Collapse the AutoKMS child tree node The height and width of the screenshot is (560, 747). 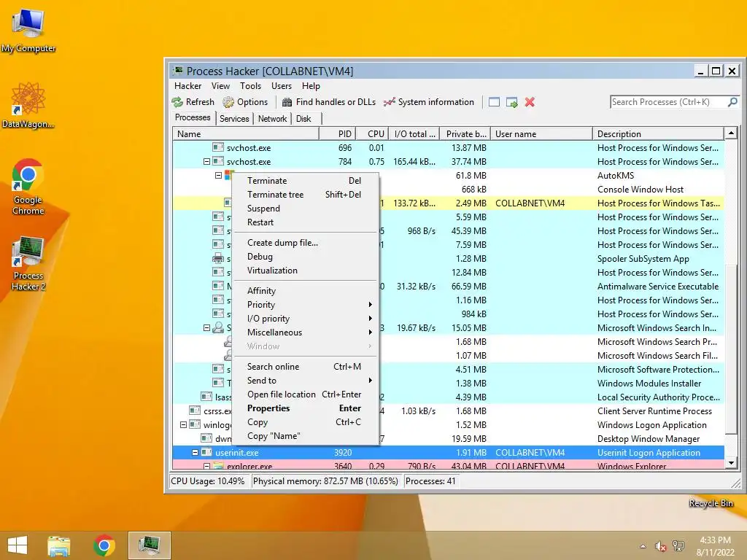(218, 175)
